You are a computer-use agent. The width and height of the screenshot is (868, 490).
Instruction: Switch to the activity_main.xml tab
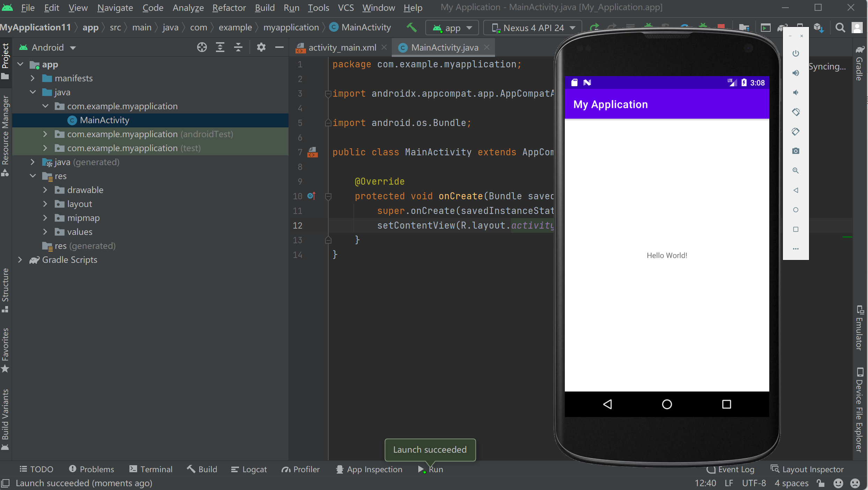click(341, 47)
